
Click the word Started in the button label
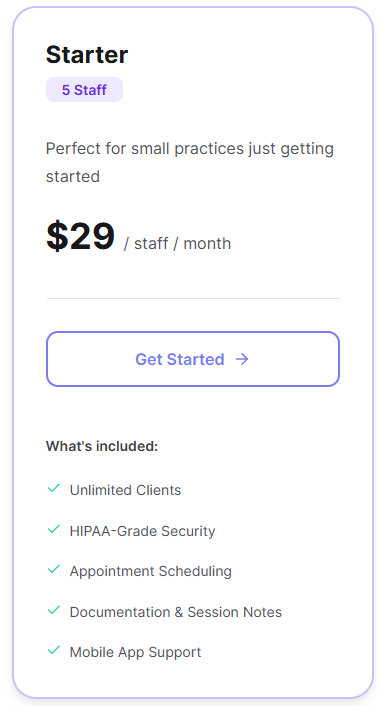(196, 359)
